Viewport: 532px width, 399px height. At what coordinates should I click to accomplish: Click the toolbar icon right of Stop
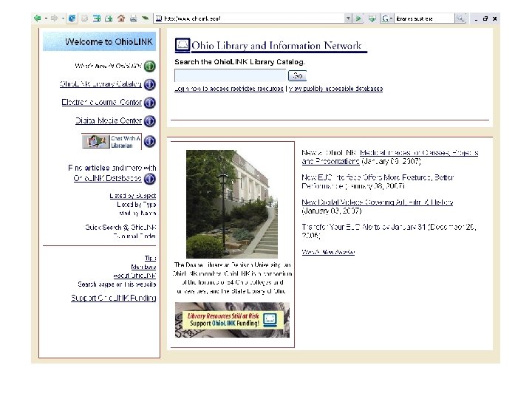pos(97,18)
